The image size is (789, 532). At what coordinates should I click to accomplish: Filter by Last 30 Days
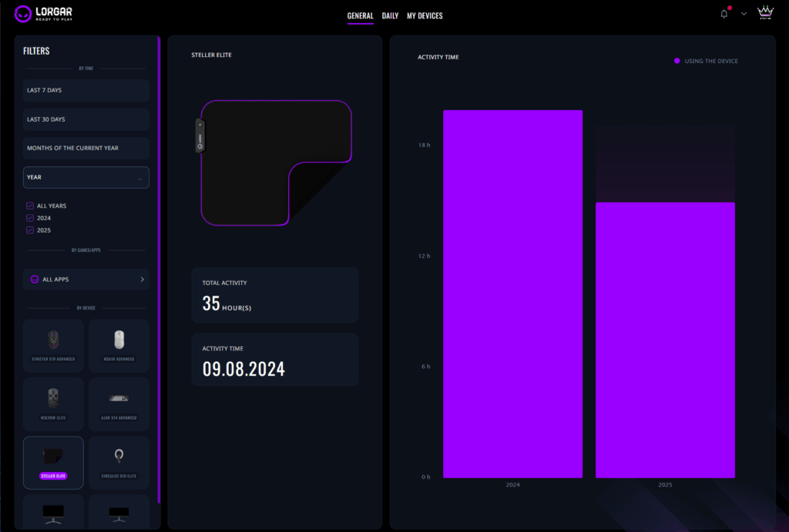tap(86, 119)
